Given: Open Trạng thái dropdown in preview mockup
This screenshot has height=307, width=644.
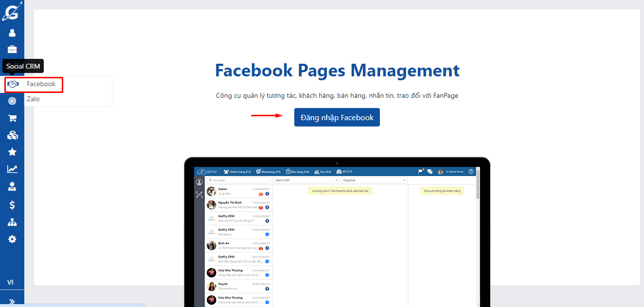Looking at the screenshot, I should [374, 180].
